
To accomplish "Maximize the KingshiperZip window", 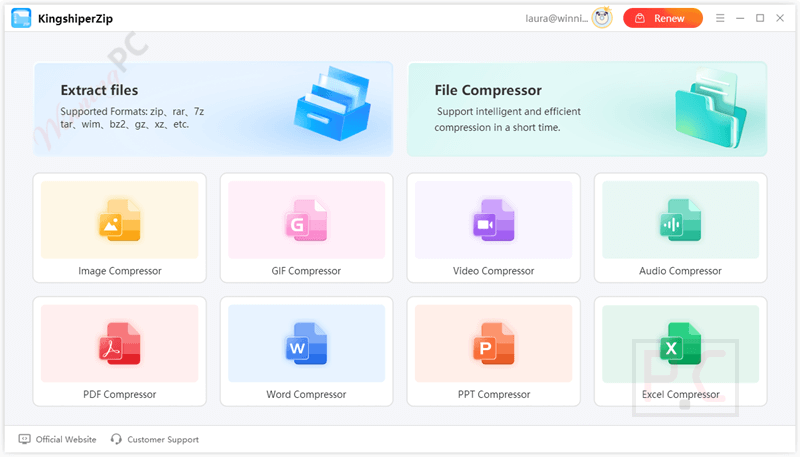I will pos(760,18).
